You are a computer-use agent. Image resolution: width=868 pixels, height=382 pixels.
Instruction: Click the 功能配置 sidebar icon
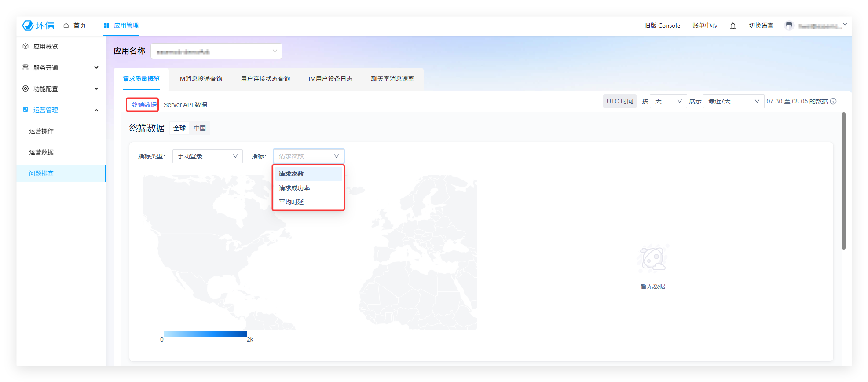pyautogui.click(x=26, y=88)
